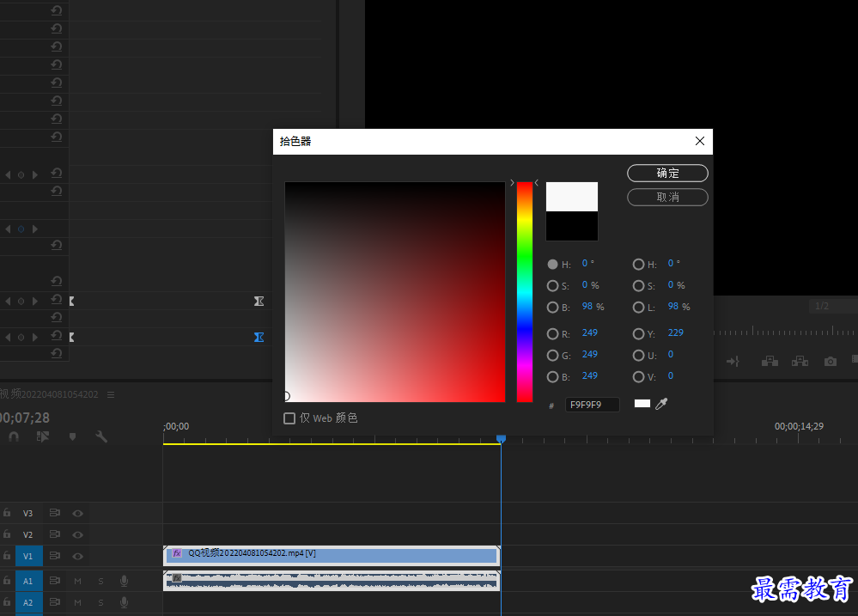
Task: Toggle sync lock on track V1
Action: click(x=55, y=555)
